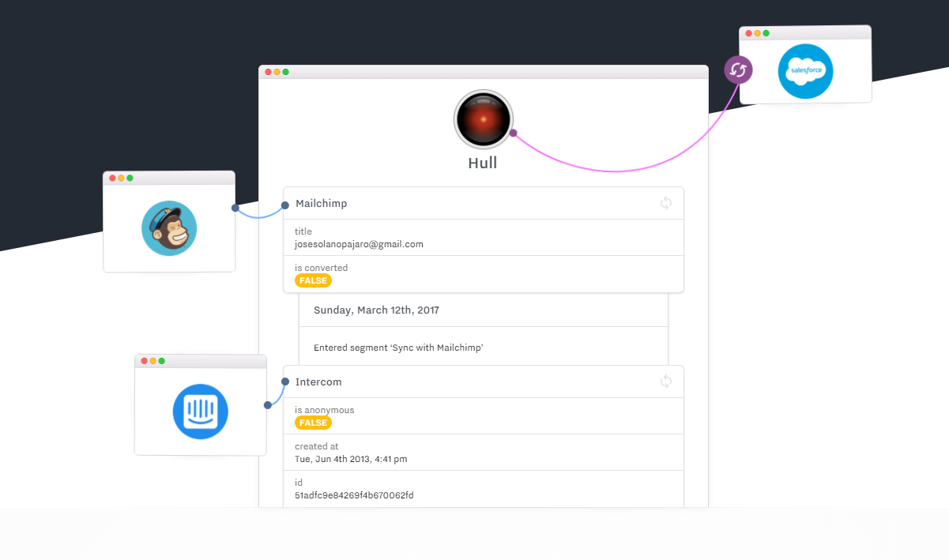Click the purple sync circle icon
The width and height of the screenshot is (949, 560).
(739, 70)
